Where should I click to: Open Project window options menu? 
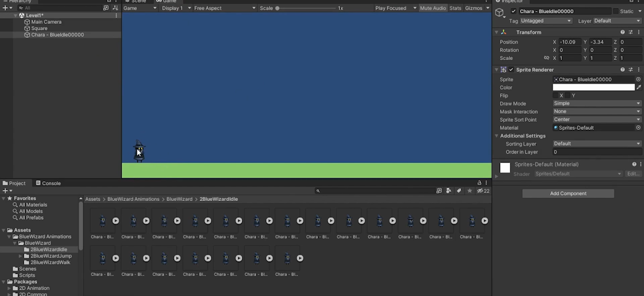[487, 183]
